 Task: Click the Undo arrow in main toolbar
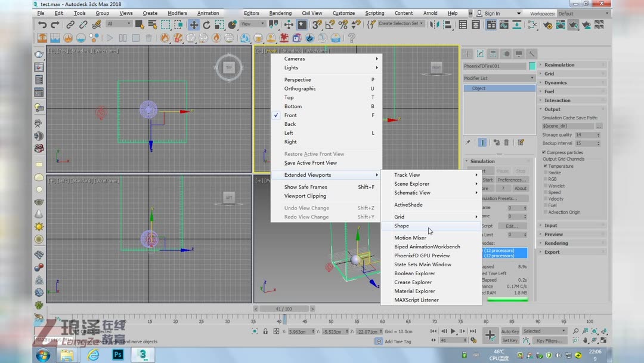coord(42,24)
